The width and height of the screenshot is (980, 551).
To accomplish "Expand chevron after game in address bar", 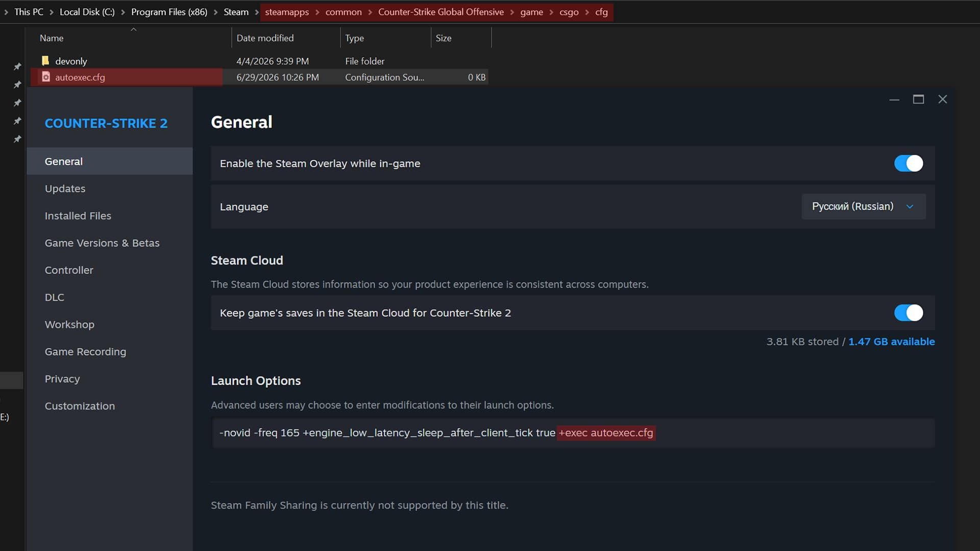I will pyautogui.click(x=551, y=12).
